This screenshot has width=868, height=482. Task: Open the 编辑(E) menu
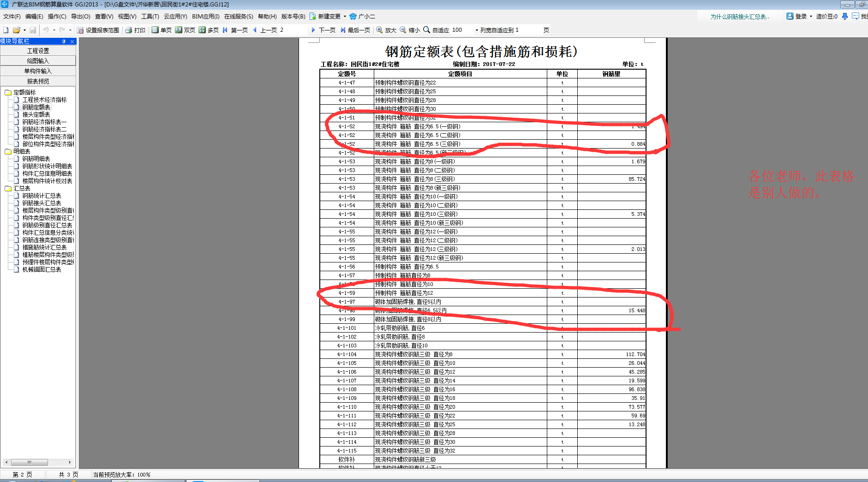coord(34,17)
